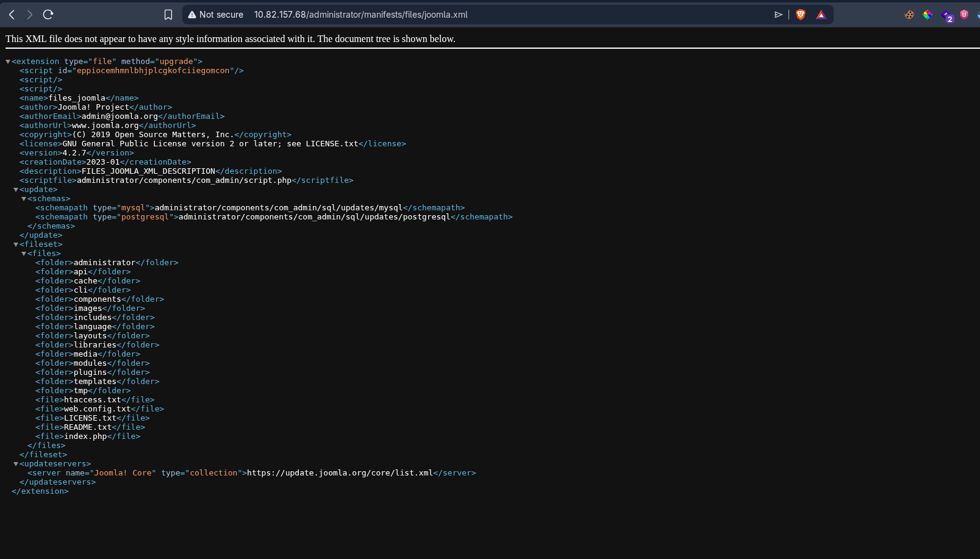Collapse the schemas XML node

click(x=24, y=199)
